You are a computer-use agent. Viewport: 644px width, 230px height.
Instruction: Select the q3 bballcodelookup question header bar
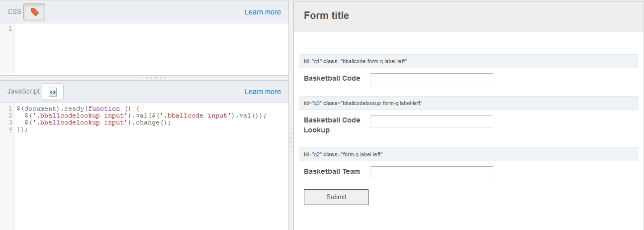click(468, 103)
